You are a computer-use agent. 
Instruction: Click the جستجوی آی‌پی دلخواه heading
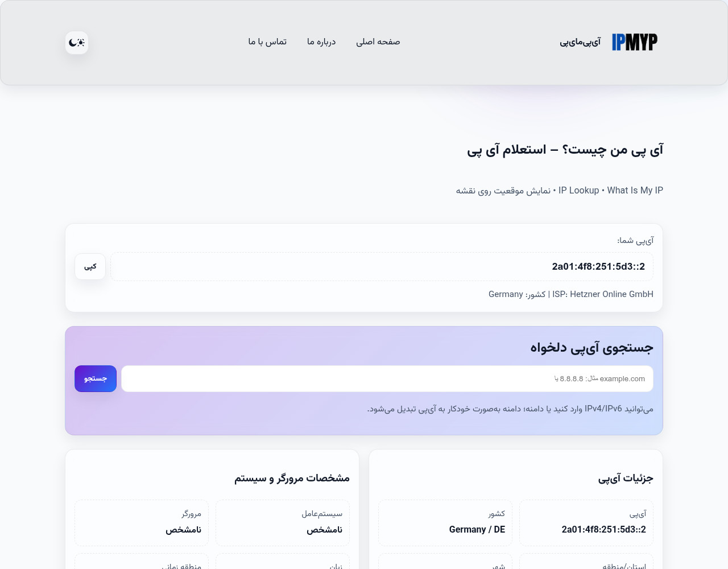(x=591, y=348)
